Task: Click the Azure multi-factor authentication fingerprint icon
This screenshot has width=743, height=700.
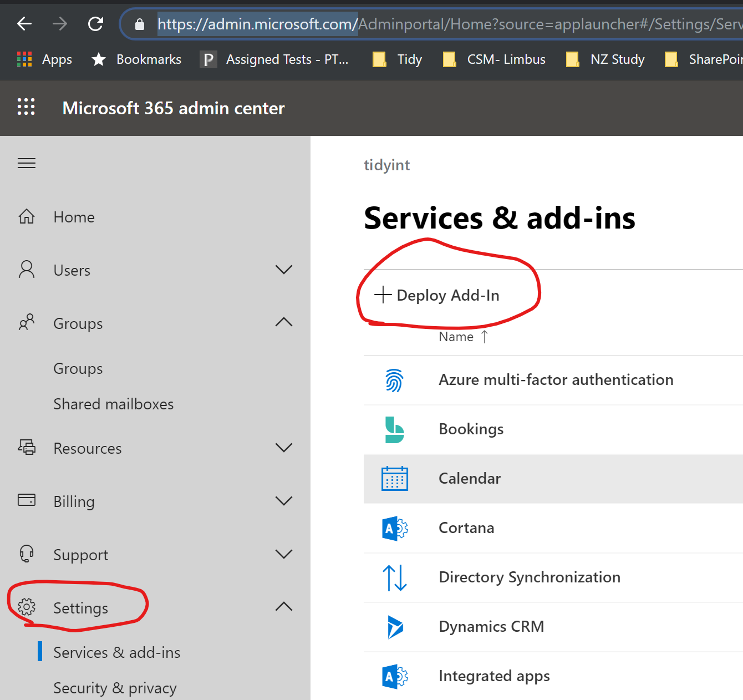Action: click(x=394, y=381)
